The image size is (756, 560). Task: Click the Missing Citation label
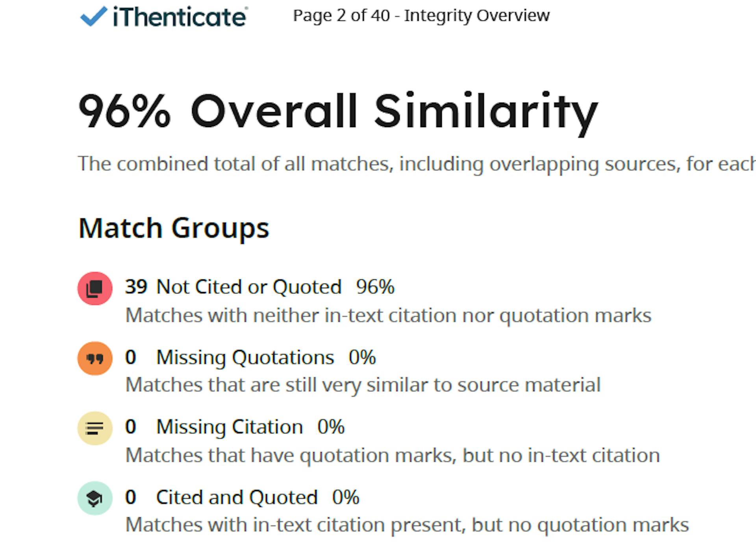point(230,427)
